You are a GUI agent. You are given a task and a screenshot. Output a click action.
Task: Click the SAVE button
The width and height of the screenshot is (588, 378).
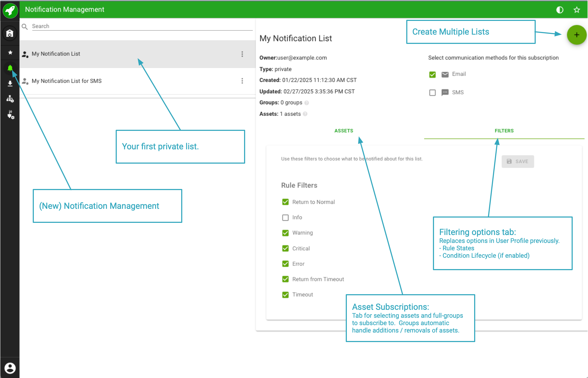click(518, 162)
